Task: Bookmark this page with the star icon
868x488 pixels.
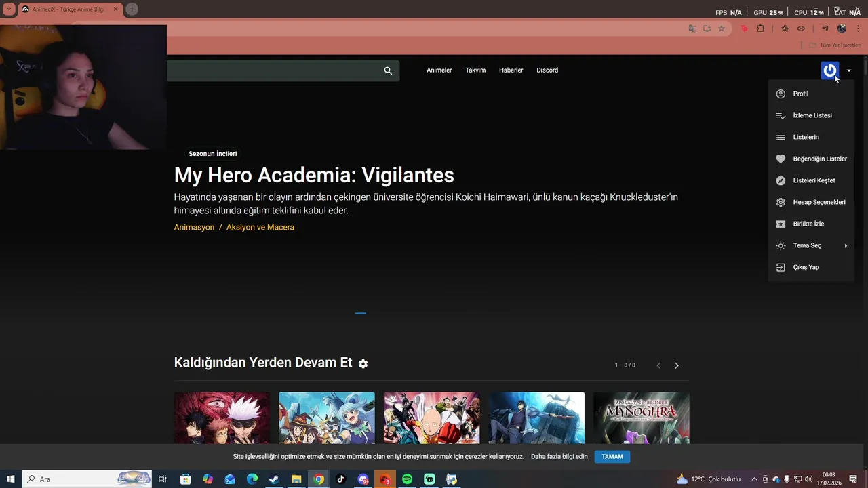Action: pos(722,28)
